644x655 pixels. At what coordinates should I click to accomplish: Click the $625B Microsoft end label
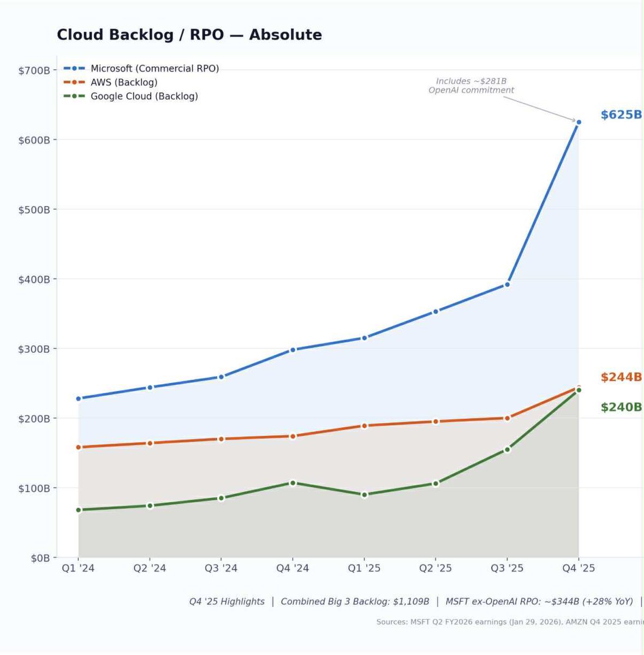[621, 115]
